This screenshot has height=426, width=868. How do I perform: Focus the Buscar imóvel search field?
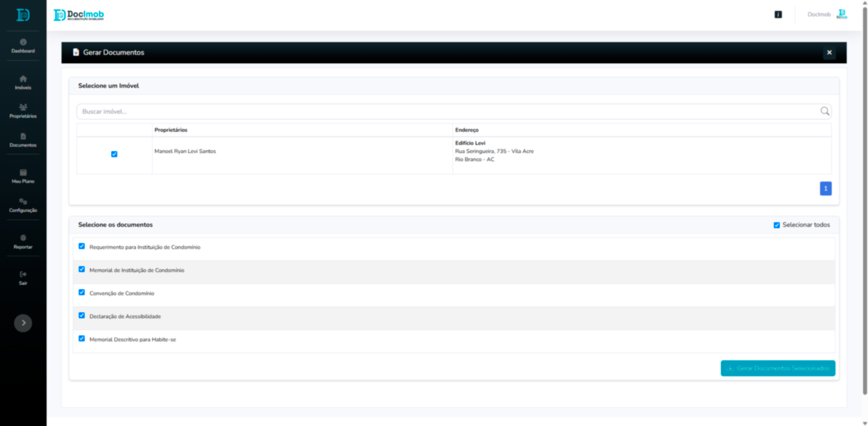coord(448,111)
